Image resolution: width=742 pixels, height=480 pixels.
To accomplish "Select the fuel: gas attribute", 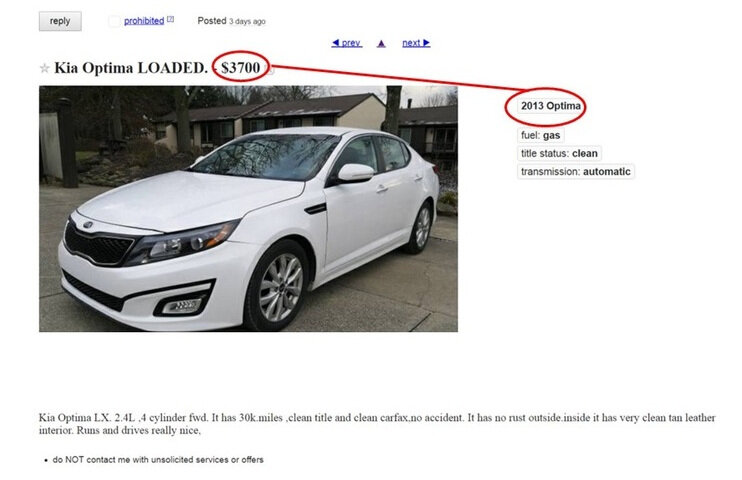I will (540, 135).
